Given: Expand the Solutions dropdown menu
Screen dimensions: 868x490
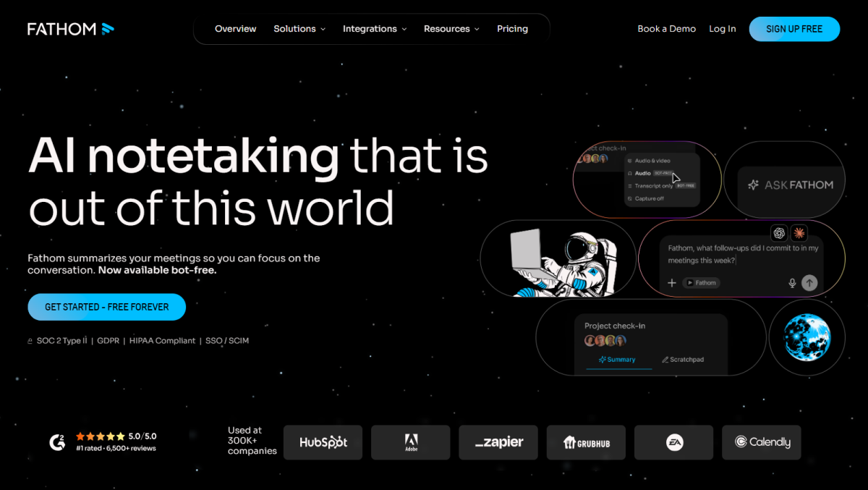Looking at the screenshot, I should (299, 29).
